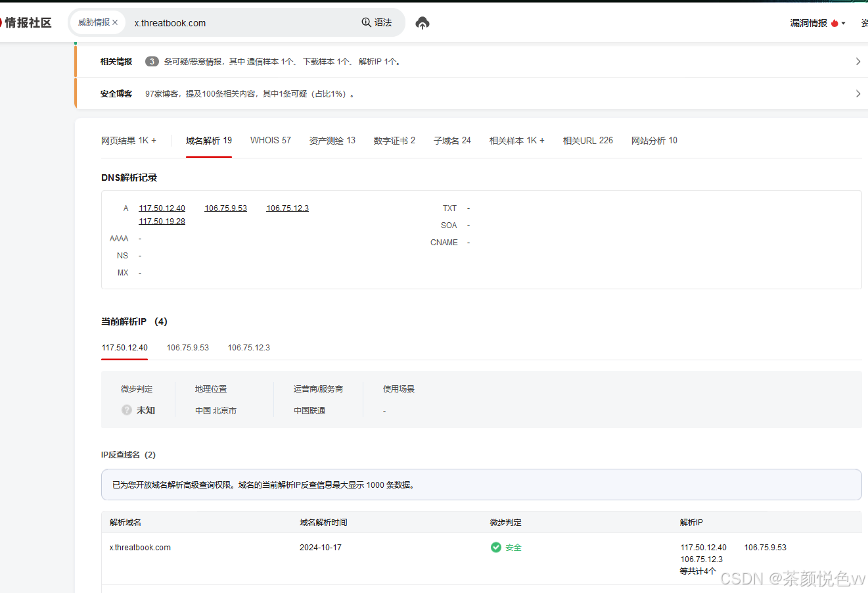Screen dimensions: 868x593
Task: Select the 117.50.12.40 current IP tab
Action: [x=124, y=348]
